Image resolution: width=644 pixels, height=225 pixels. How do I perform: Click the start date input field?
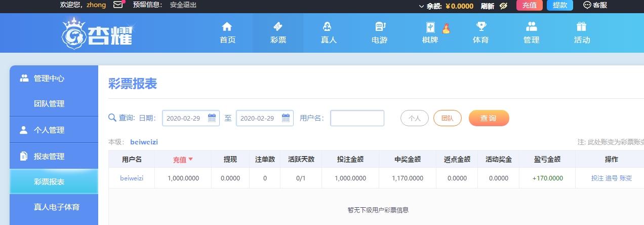point(191,118)
